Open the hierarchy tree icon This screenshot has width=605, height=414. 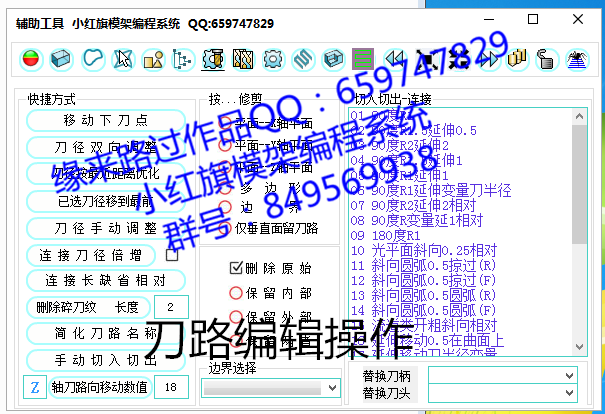(183, 59)
